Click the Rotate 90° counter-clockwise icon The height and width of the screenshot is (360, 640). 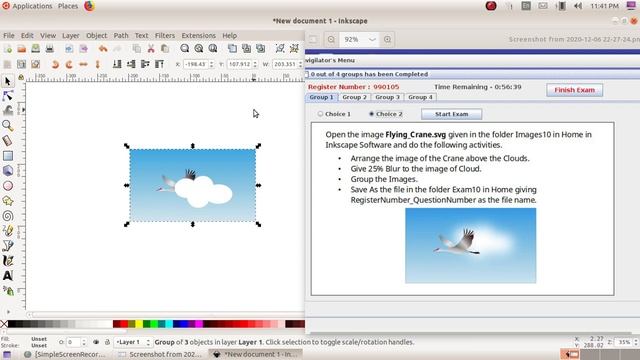click(x=55, y=64)
